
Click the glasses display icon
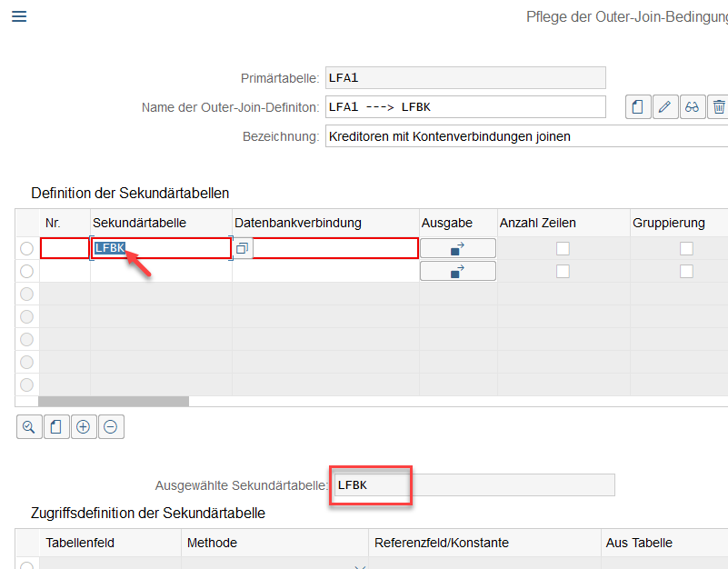[692, 107]
